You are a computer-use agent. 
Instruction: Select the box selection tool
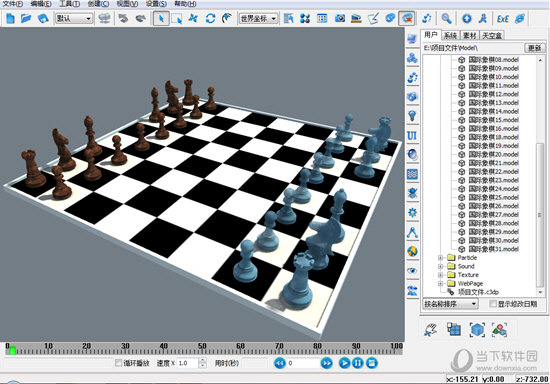[176, 18]
